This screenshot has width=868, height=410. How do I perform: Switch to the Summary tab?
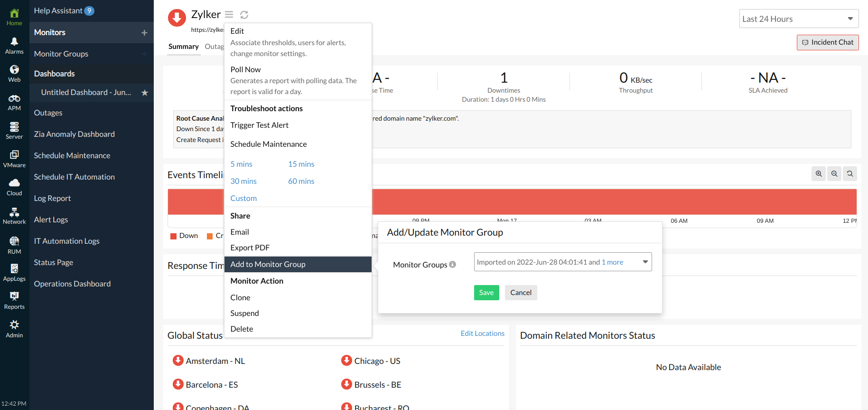click(x=183, y=47)
